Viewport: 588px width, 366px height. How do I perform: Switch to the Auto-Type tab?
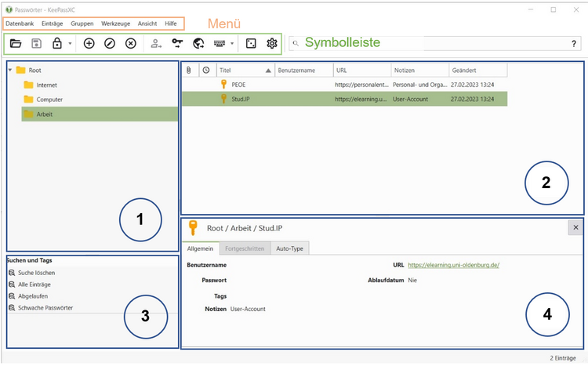(x=289, y=248)
